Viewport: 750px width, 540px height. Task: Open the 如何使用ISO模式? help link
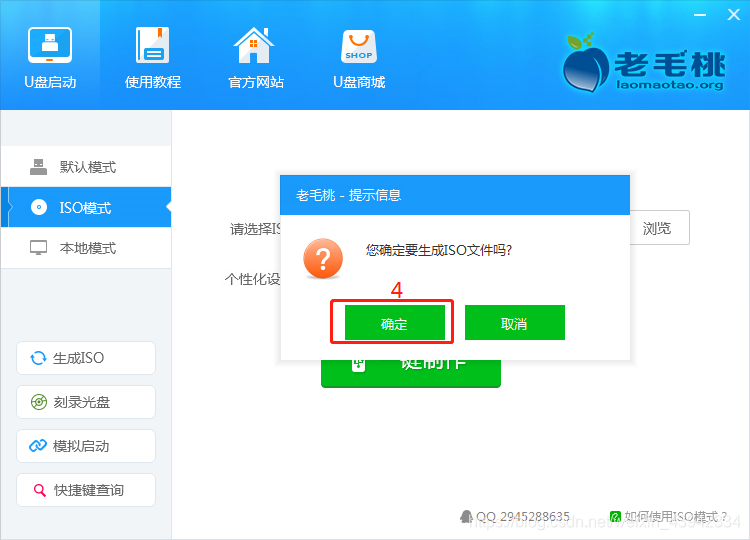675,517
